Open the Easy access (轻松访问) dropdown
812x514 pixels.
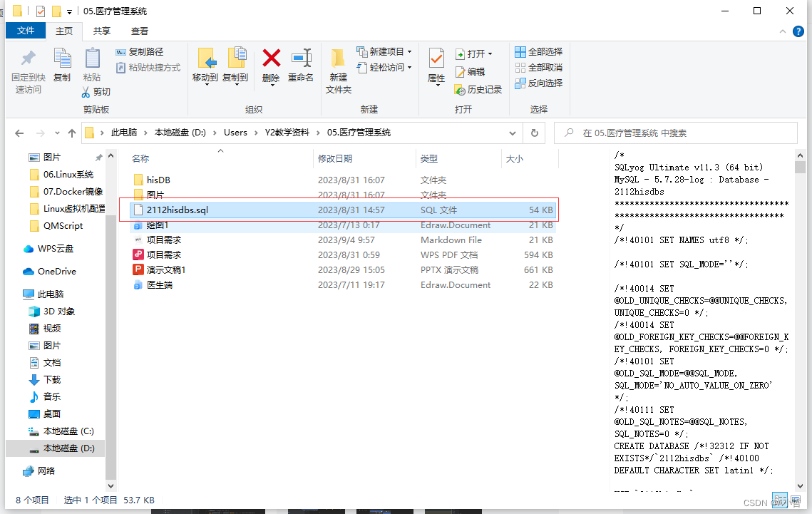pos(384,68)
